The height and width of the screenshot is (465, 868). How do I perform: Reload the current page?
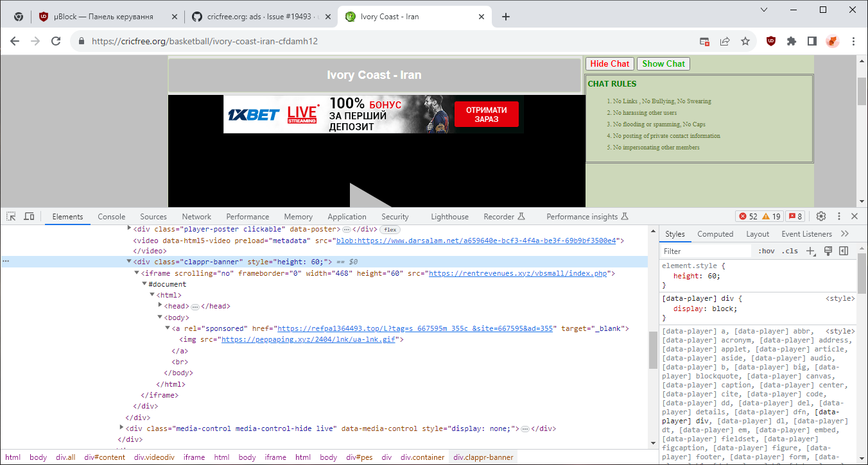55,40
